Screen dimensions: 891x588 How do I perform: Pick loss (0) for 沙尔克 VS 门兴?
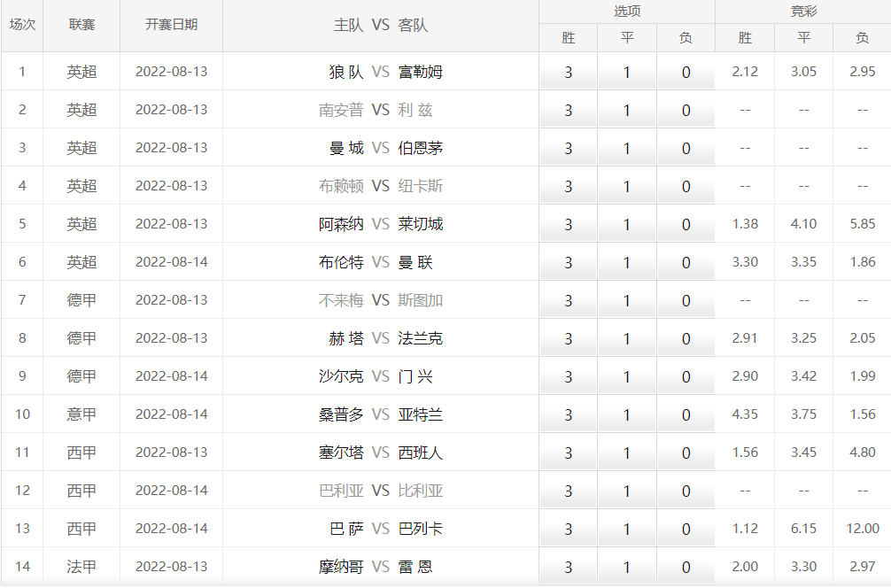(x=686, y=376)
